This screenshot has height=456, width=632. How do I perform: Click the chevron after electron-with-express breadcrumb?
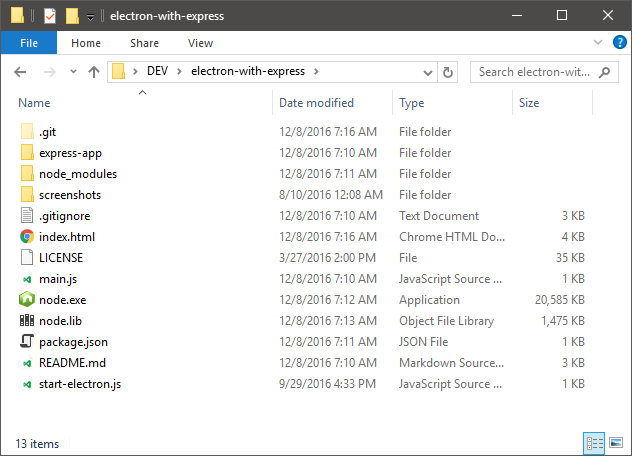[x=316, y=71]
